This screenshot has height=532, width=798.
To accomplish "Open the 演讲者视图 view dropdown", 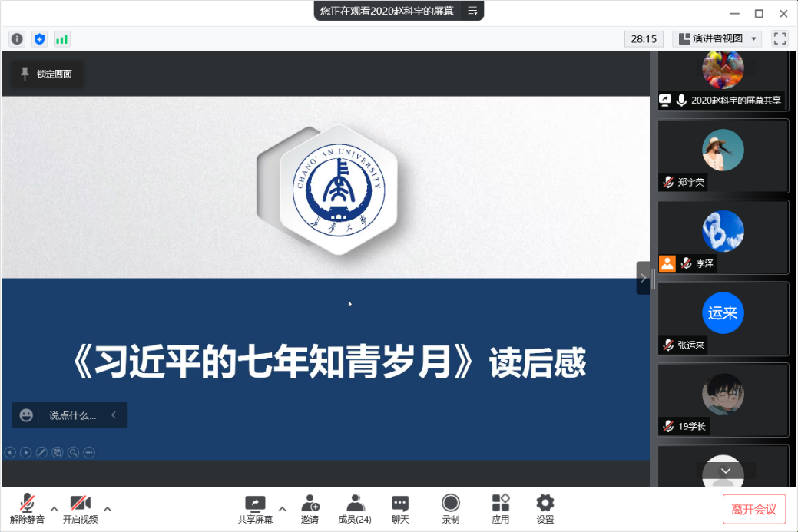I will 716,38.
